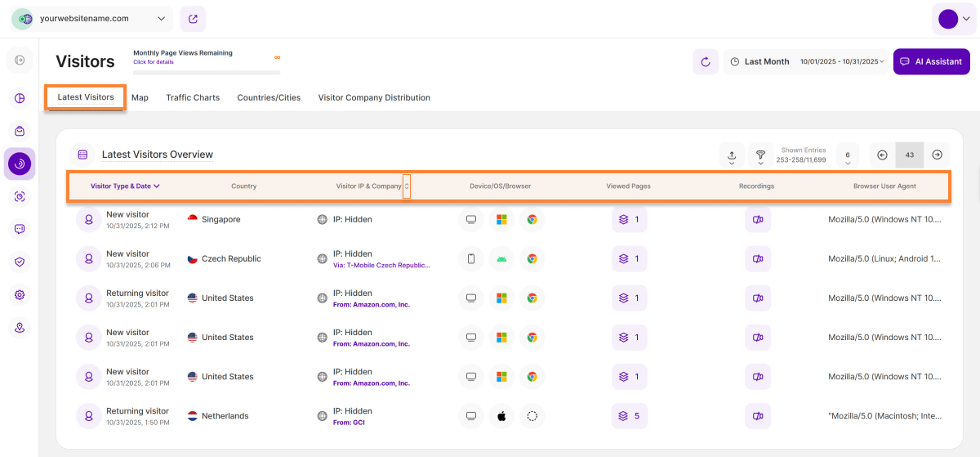Go to next page arrow
This screenshot has width=980, height=457.
937,155
